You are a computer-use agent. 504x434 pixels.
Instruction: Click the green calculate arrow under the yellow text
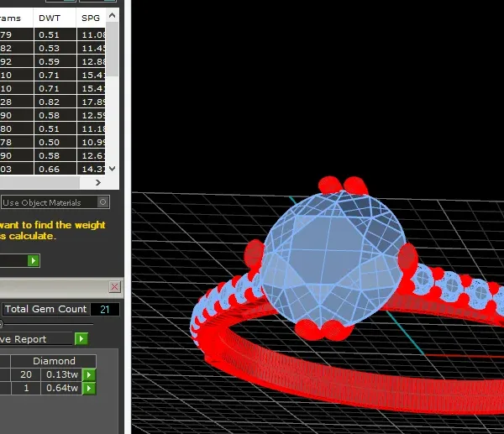tap(34, 260)
